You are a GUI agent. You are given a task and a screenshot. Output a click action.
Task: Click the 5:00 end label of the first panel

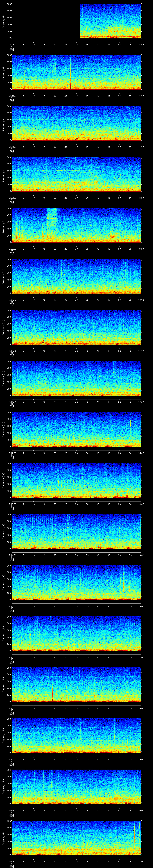(x=141, y=44)
